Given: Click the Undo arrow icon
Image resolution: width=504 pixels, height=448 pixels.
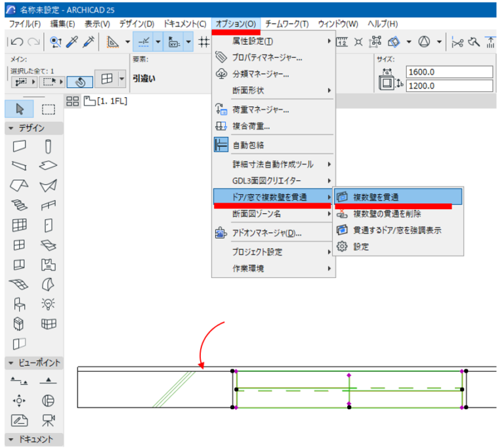Looking at the screenshot, I should click(x=16, y=42).
